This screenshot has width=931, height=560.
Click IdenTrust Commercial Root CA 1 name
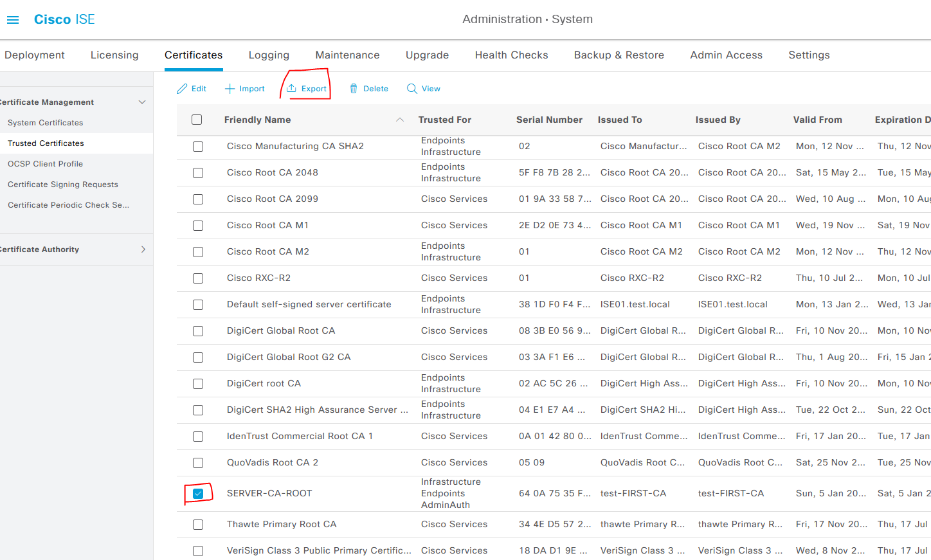pos(300,437)
